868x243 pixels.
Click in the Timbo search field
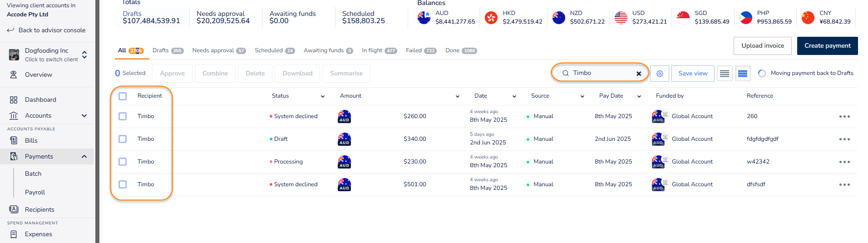click(x=599, y=73)
